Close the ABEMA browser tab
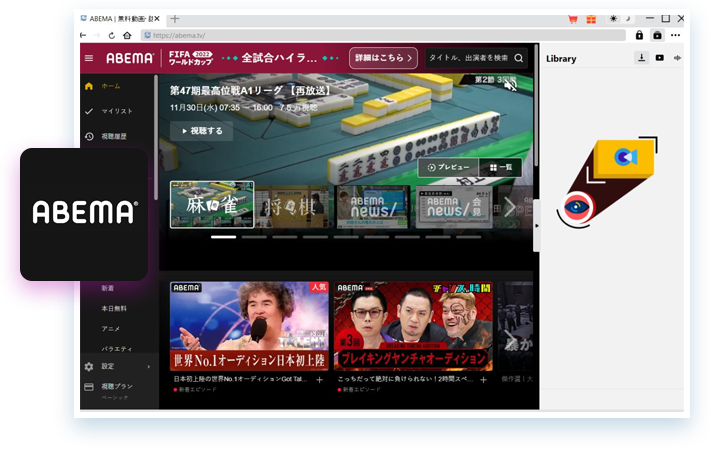Viewport: 713px width, 453px height. point(157,19)
